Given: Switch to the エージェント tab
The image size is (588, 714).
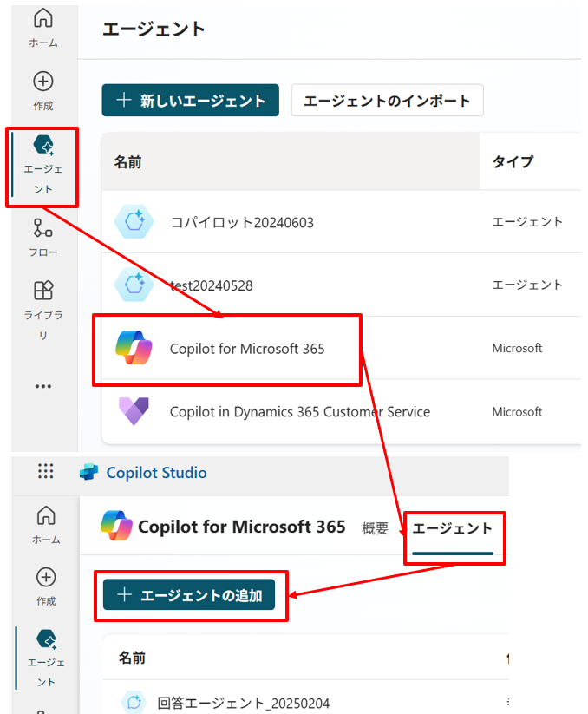Looking at the screenshot, I should [453, 528].
